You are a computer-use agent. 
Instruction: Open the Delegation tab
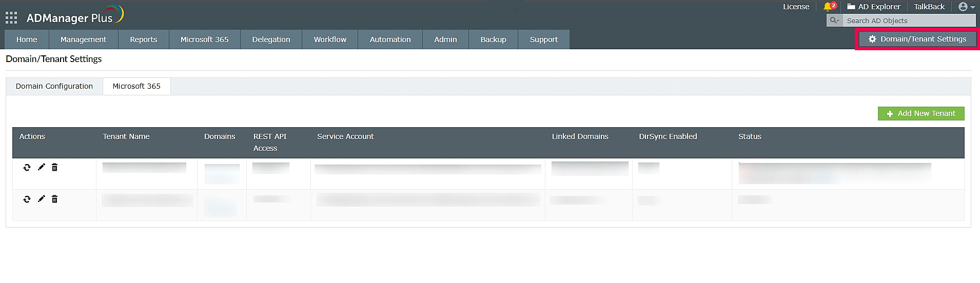pyautogui.click(x=271, y=39)
